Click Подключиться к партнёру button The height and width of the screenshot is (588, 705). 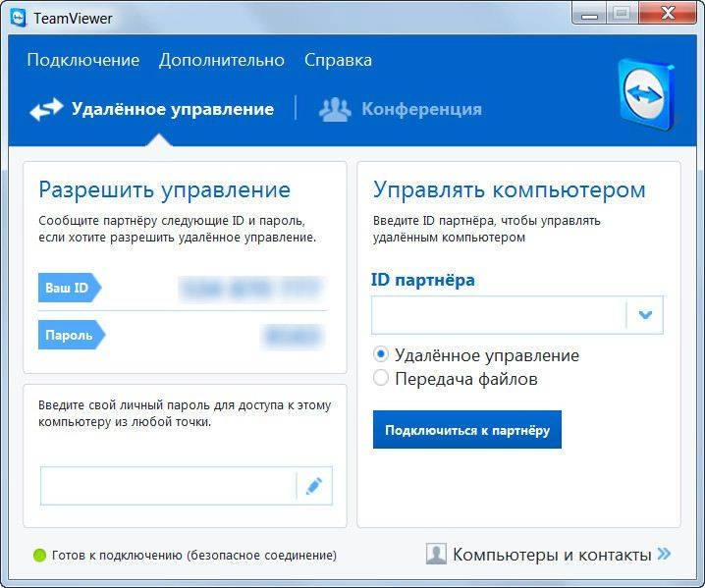click(x=467, y=430)
